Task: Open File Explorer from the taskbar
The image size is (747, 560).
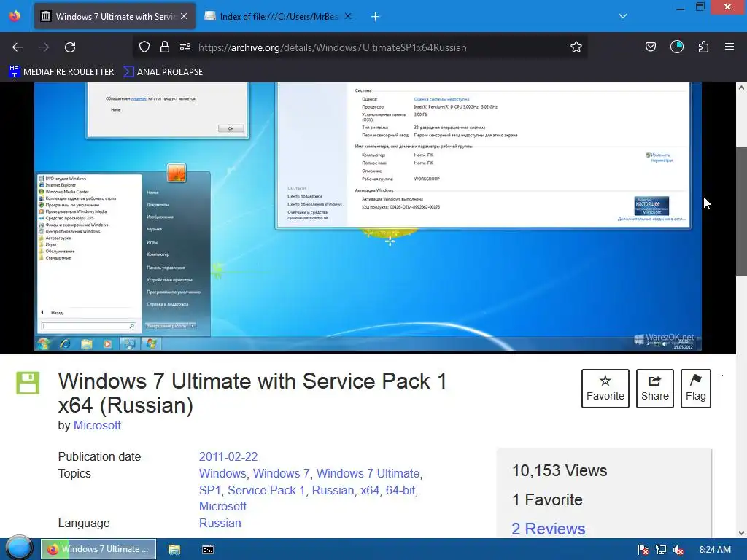Action: pos(174,550)
